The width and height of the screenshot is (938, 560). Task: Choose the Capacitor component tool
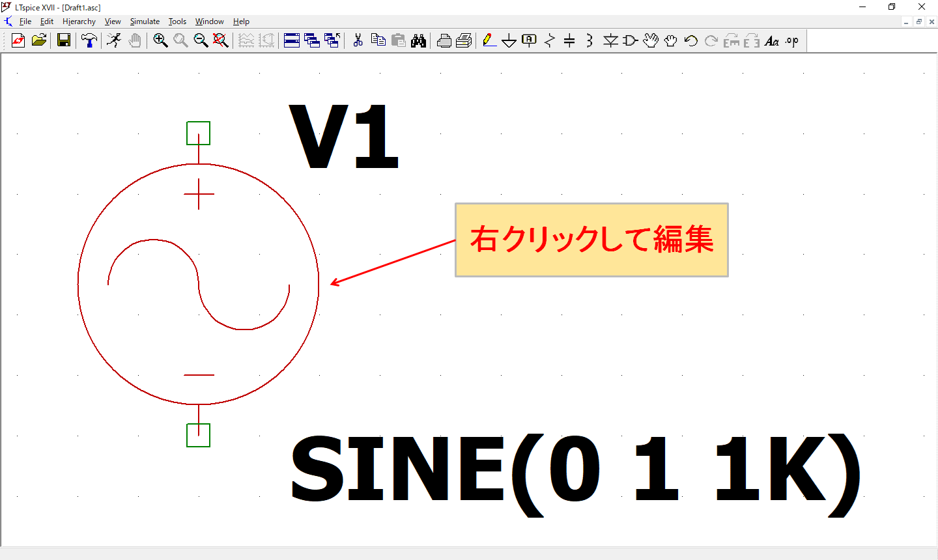[x=569, y=40]
